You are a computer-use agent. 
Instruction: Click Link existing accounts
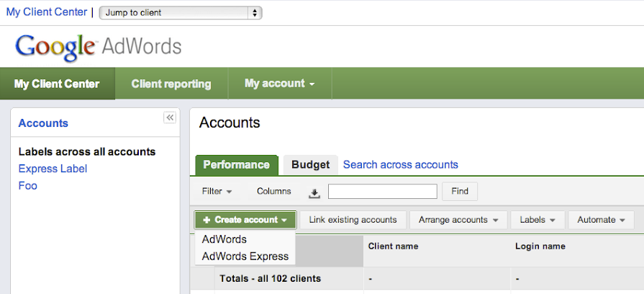(353, 220)
